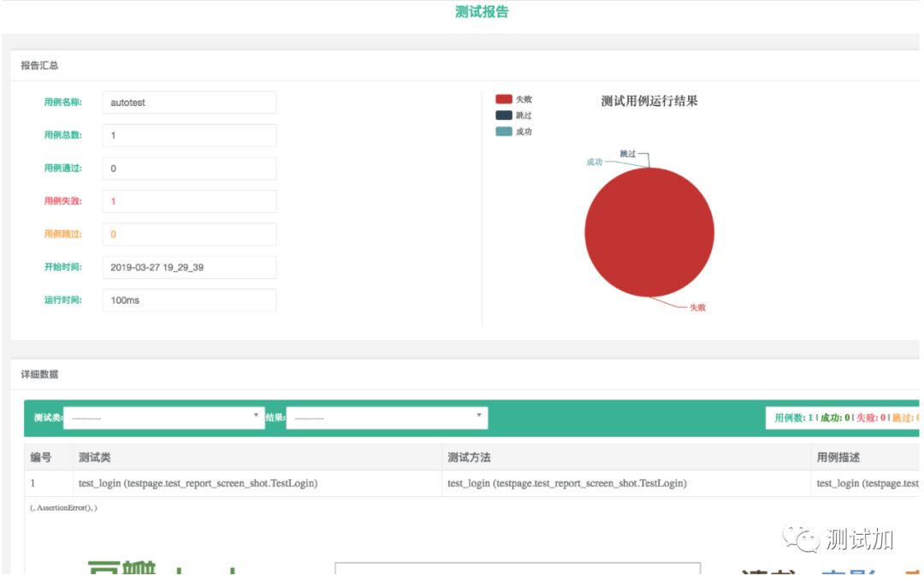
Task: Open the 结果 filter dropdown
Action: pos(385,417)
